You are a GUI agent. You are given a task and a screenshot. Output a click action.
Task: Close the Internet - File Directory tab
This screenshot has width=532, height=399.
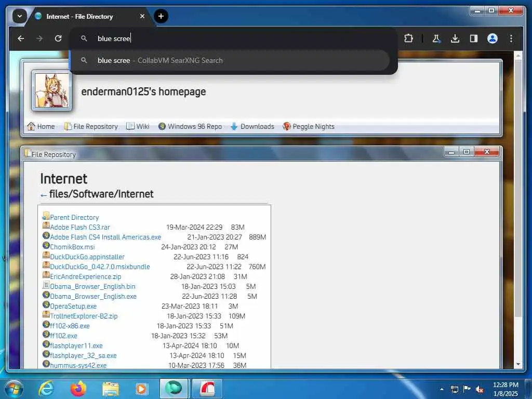click(142, 16)
